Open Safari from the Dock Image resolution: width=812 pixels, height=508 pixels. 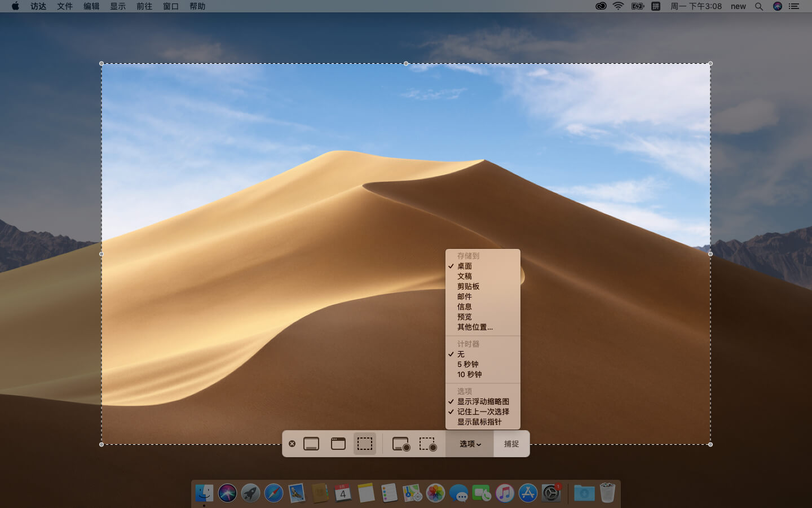(x=274, y=493)
